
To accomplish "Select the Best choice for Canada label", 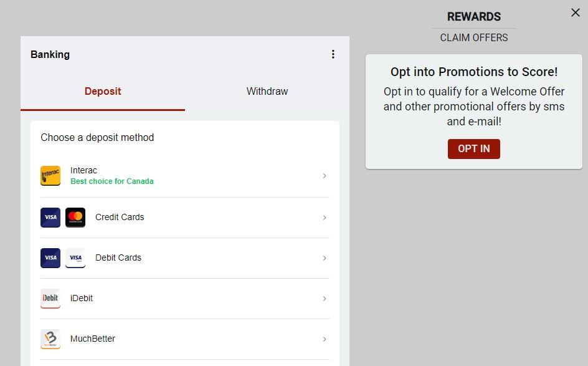I will coord(111,181).
